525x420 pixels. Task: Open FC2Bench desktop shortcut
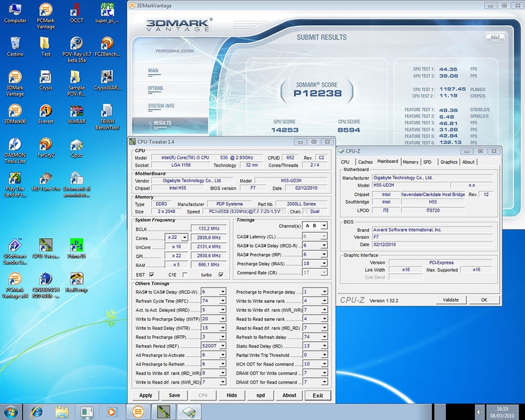tap(107, 47)
